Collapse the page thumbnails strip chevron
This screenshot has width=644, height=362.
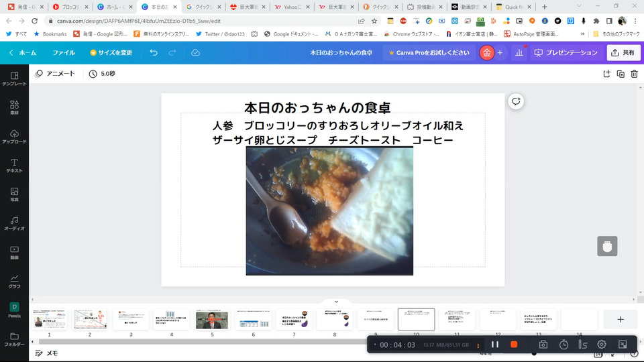click(336, 302)
